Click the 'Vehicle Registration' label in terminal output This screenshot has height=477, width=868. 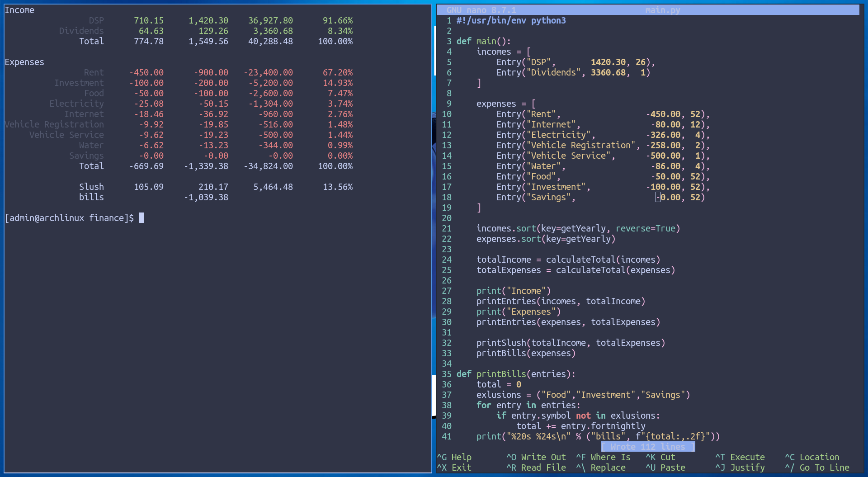pyautogui.click(x=54, y=124)
